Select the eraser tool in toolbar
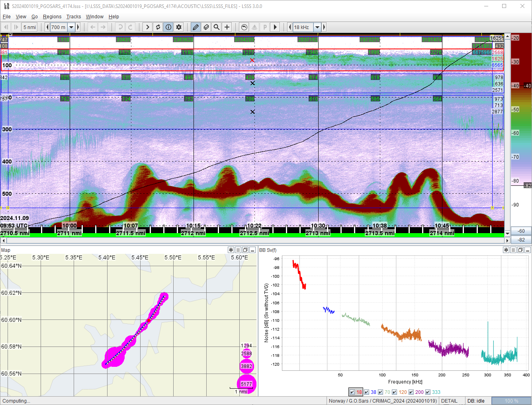 tap(206, 27)
